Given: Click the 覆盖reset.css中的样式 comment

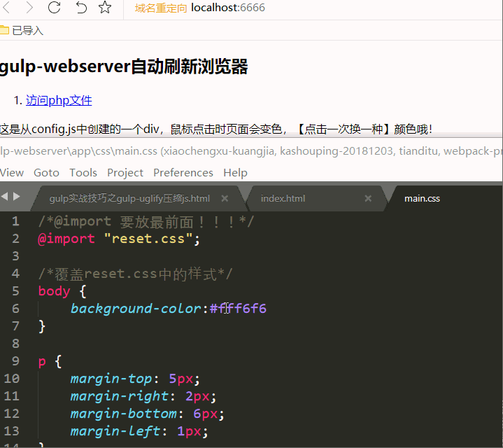Looking at the screenshot, I should (135, 274).
